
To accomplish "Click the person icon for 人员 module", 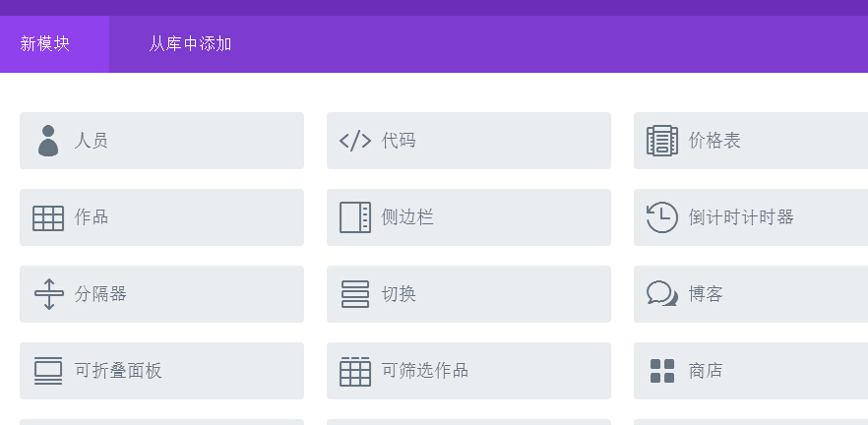I will tap(48, 141).
